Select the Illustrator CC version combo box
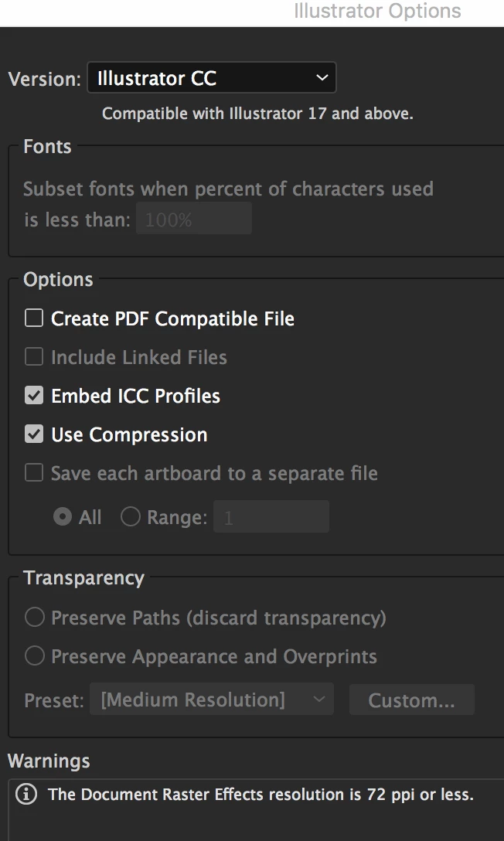The image size is (504, 841). 212,78
